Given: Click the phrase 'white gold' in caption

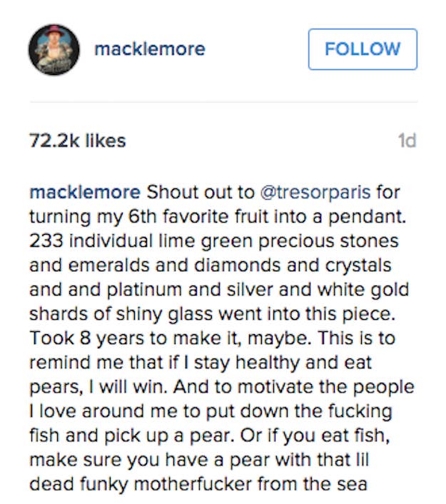Looking at the screenshot, I should [363, 290].
